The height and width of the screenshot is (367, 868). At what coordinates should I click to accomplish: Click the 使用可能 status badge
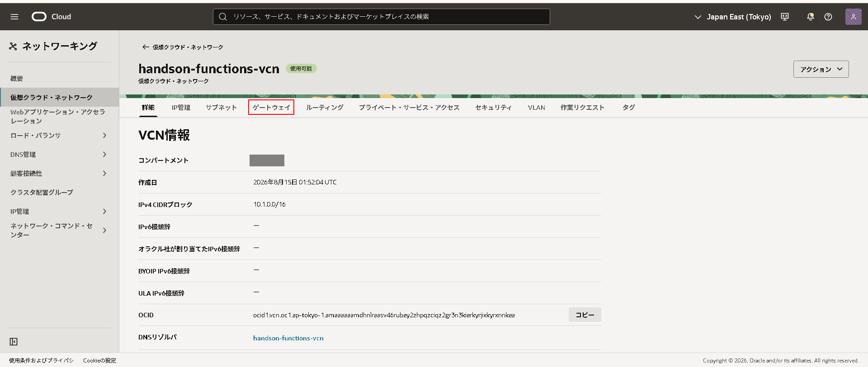tap(301, 69)
